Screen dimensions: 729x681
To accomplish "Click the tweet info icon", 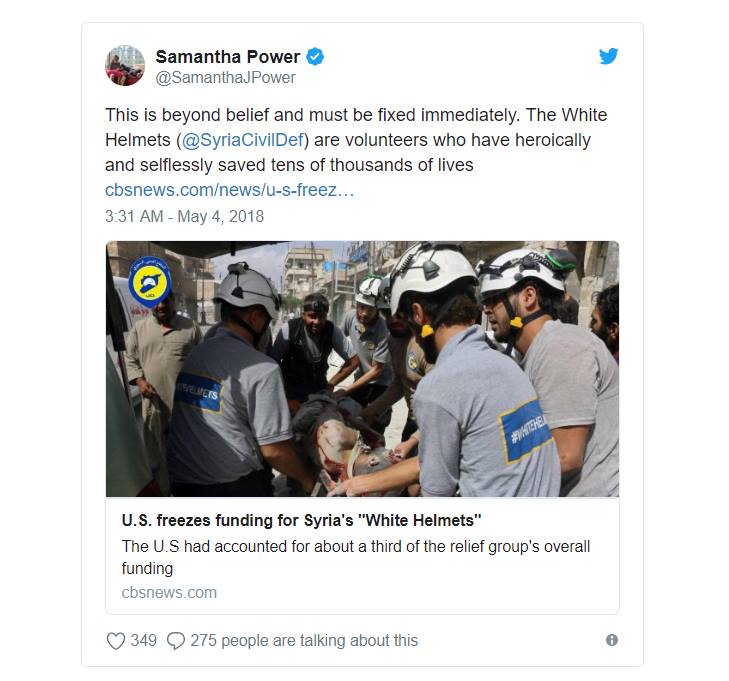I will (x=612, y=640).
